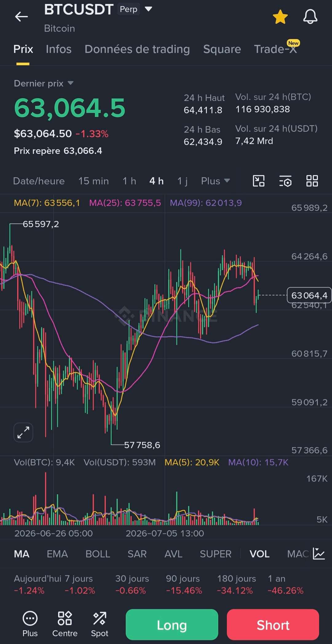The width and height of the screenshot is (332, 644).
Task: Select the 4 h timeframe
Action: [156, 181]
